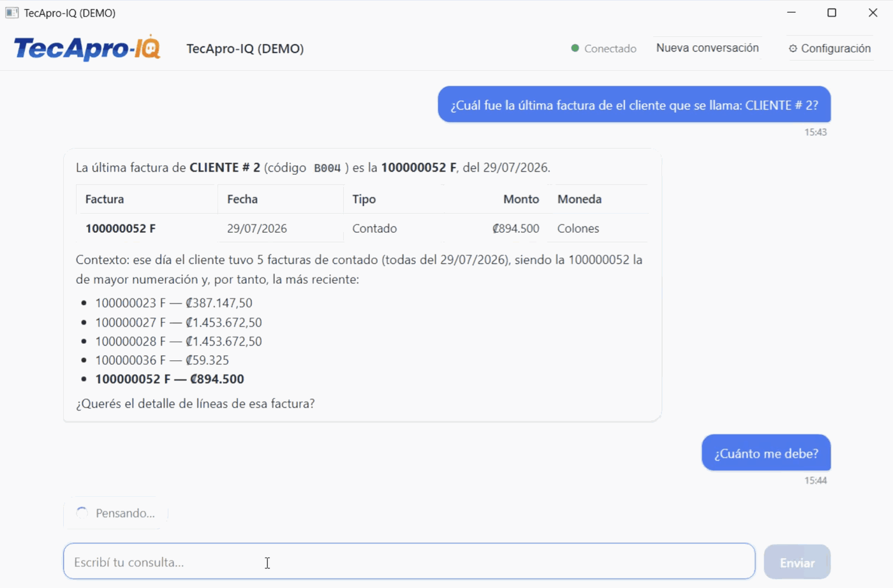Start a Nueva conversación
The height and width of the screenshot is (588, 893).
point(707,48)
